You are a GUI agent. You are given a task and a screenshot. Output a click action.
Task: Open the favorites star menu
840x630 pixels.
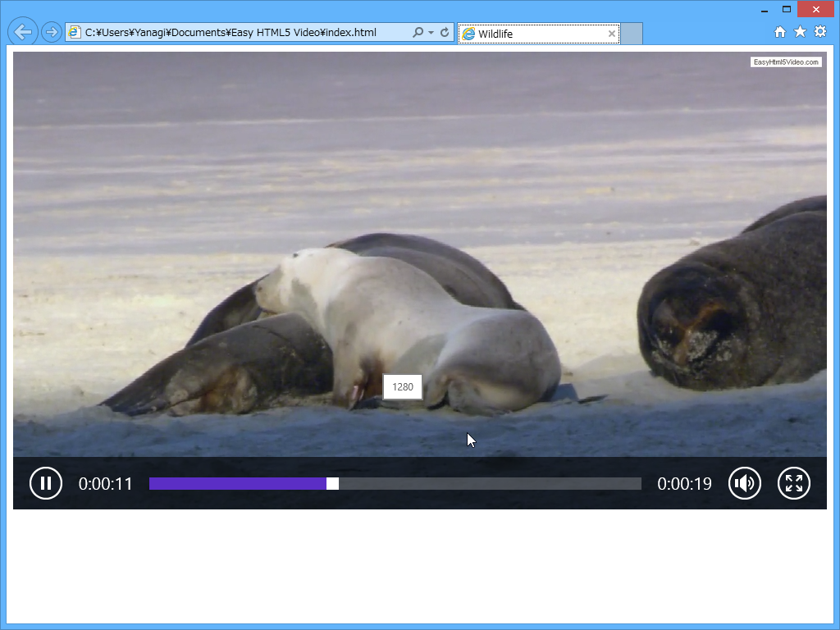click(800, 32)
